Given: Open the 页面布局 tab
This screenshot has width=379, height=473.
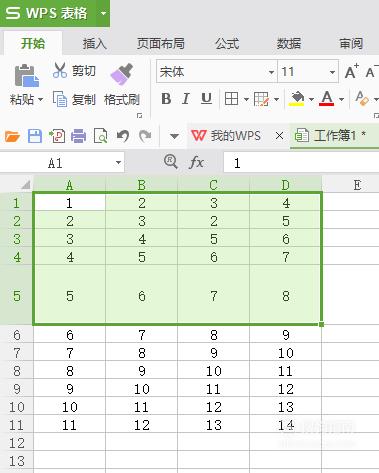Looking at the screenshot, I should click(161, 43).
